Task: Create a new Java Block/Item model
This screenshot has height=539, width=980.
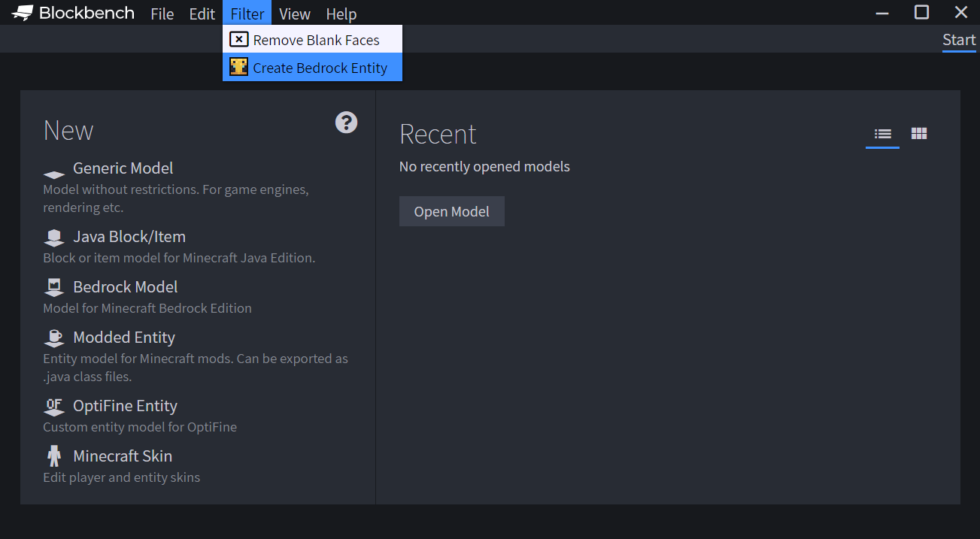Action: [129, 237]
